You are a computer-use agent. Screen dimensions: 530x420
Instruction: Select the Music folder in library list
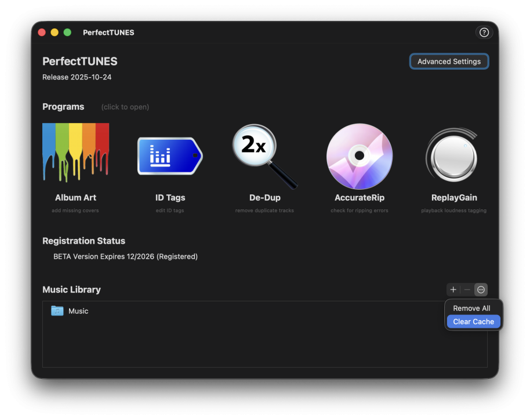click(78, 311)
